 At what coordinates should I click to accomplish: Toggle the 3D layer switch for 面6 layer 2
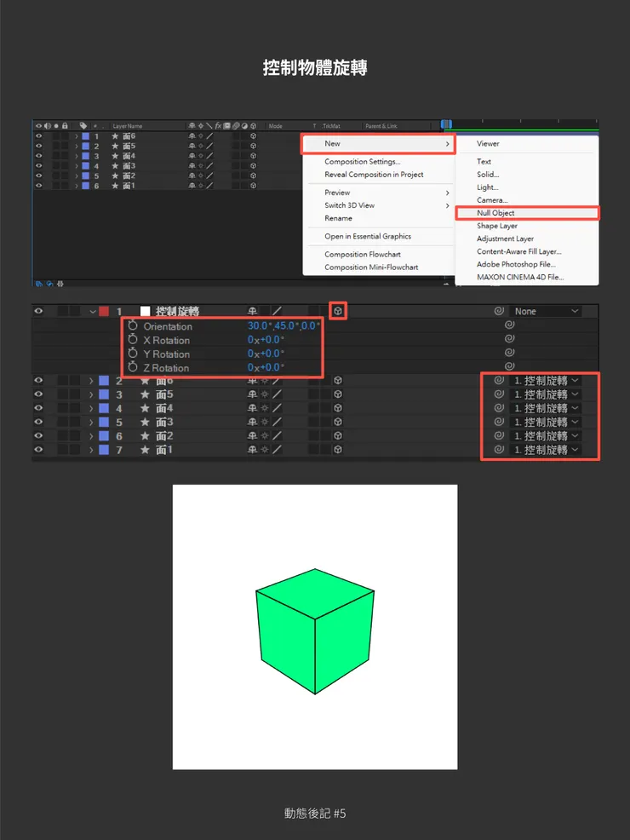(x=338, y=380)
